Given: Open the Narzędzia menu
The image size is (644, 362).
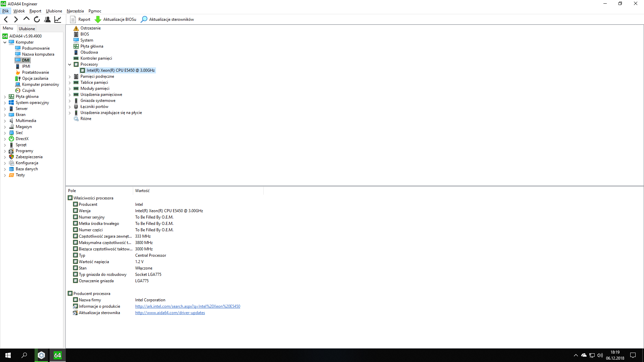Looking at the screenshot, I should click(75, 11).
